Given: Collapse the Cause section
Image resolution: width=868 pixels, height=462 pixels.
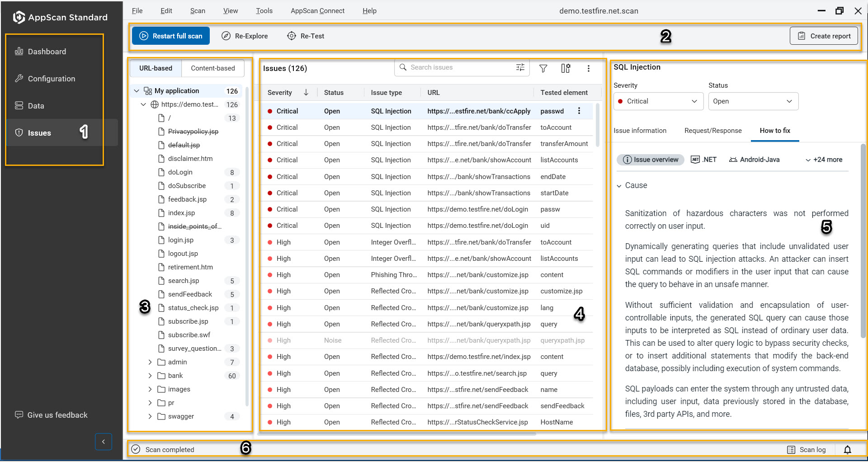Looking at the screenshot, I should pyautogui.click(x=620, y=185).
